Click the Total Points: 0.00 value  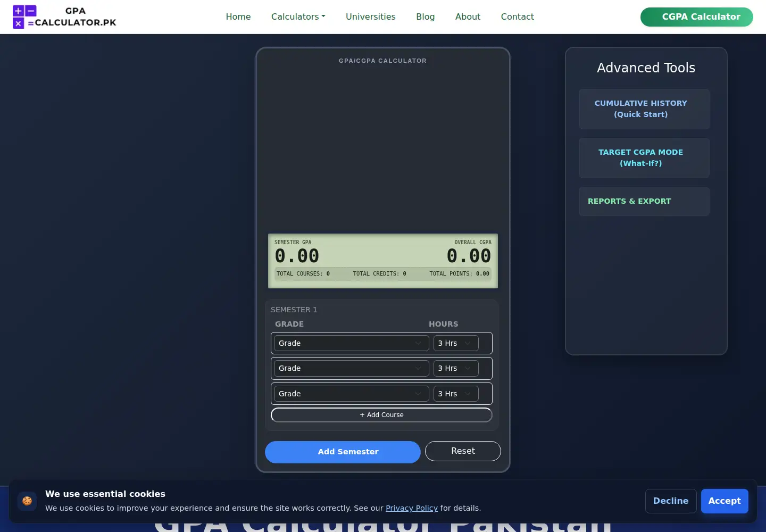coord(460,274)
